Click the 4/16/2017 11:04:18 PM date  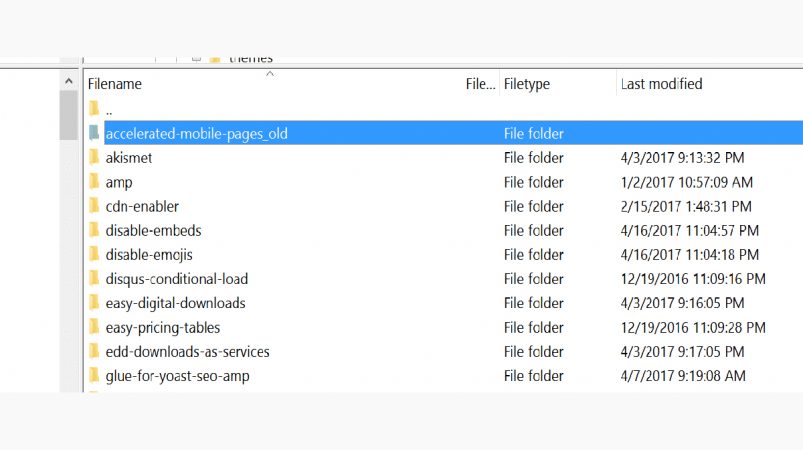click(689, 254)
